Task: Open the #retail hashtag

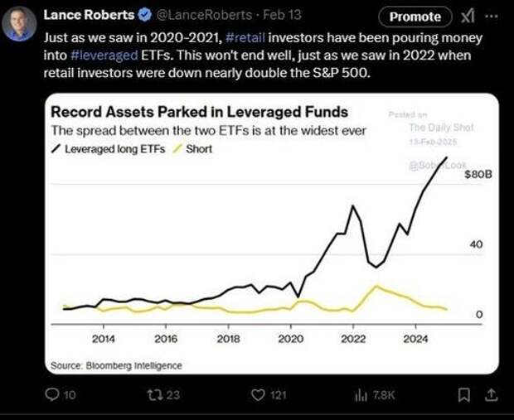Action: click(x=245, y=38)
